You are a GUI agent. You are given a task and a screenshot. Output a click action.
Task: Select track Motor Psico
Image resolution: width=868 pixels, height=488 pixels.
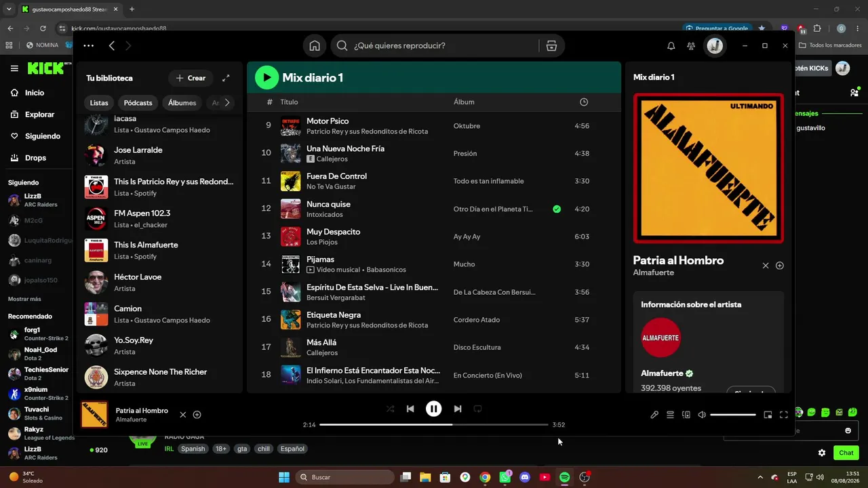328,121
